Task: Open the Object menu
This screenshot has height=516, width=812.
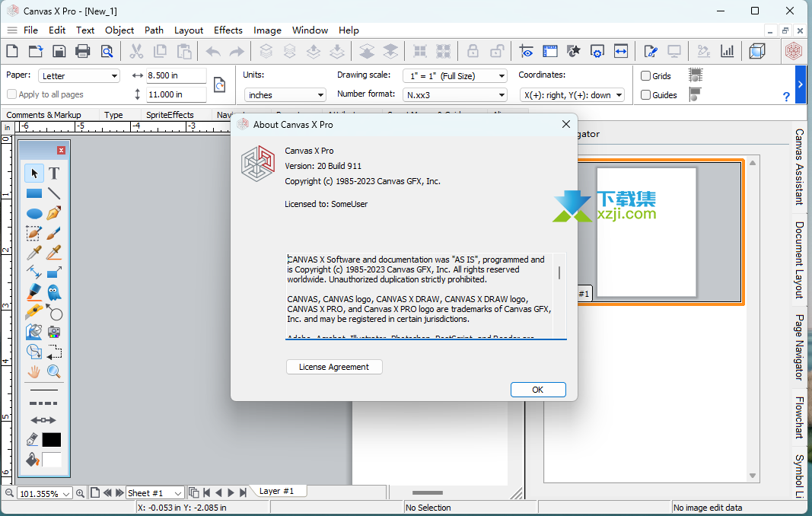Action: pyautogui.click(x=119, y=30)
